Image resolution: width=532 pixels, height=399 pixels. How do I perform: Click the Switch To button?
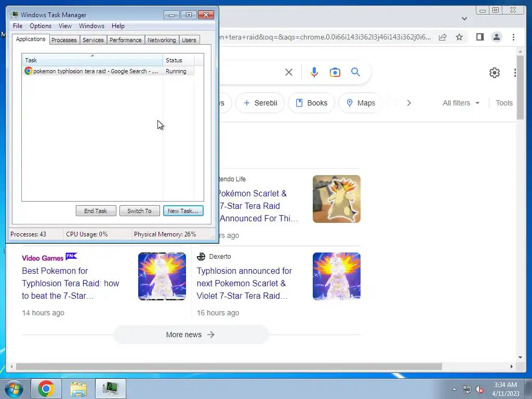tap(139, 211)
